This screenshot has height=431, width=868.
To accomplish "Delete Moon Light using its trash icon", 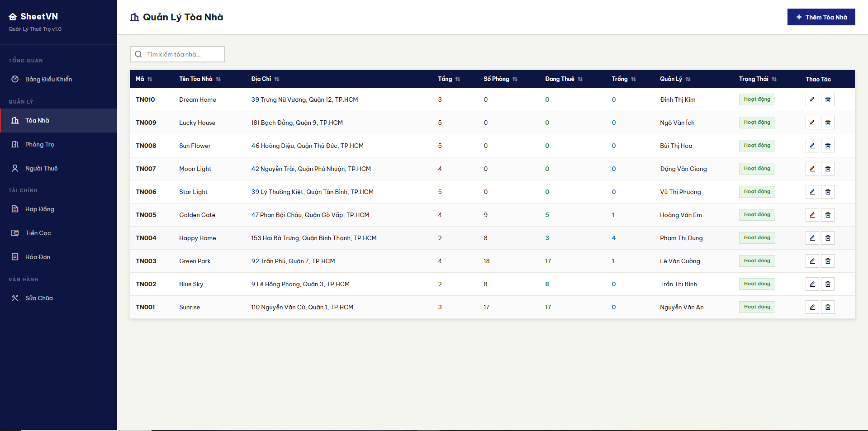I will tap(827, 169).
